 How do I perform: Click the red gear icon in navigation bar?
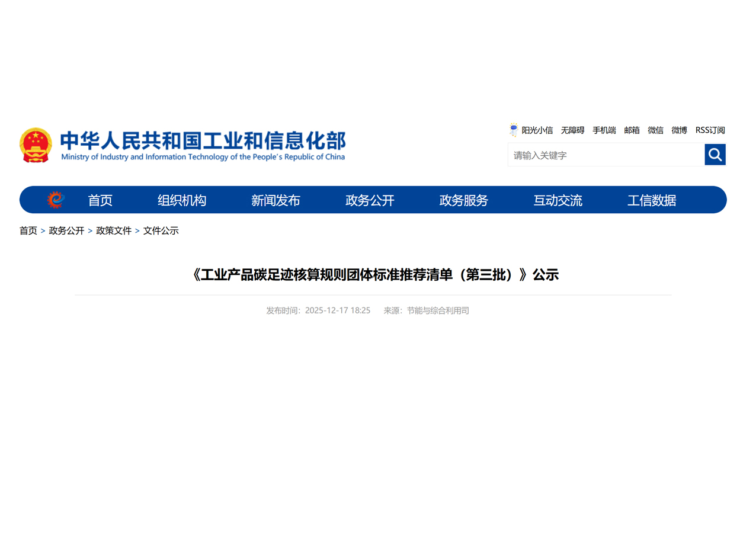tap(56, 200)
